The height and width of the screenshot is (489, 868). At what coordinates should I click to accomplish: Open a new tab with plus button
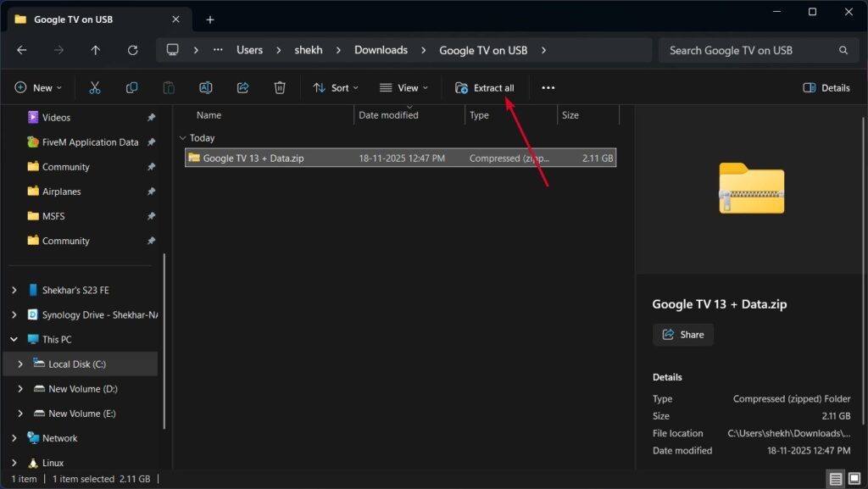pos(210,19)
